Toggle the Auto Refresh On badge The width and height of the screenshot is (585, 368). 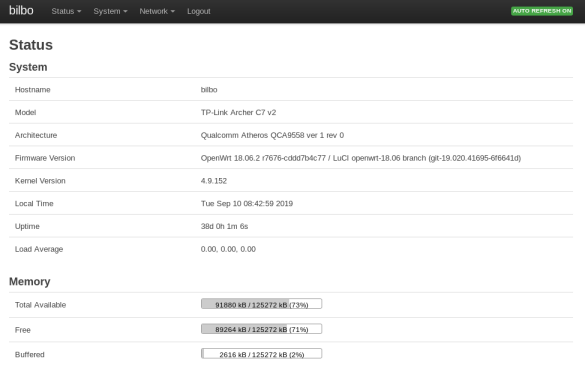coord(542,11)
